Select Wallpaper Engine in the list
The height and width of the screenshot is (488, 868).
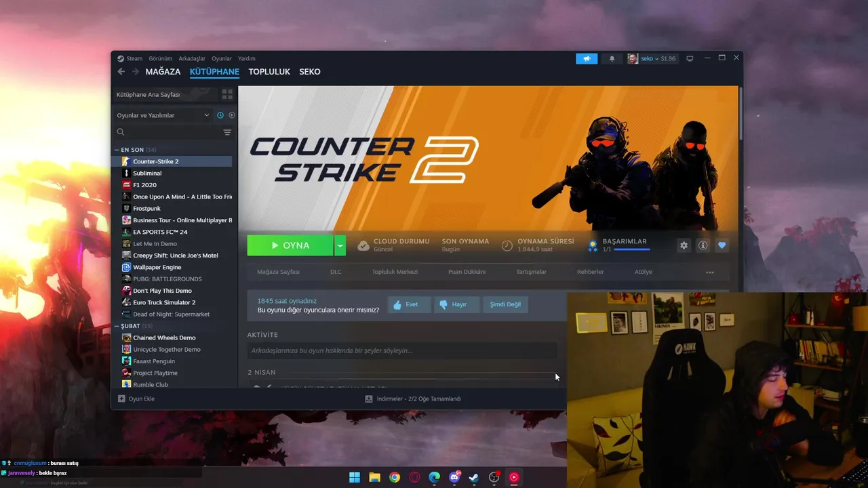point(172,267)
